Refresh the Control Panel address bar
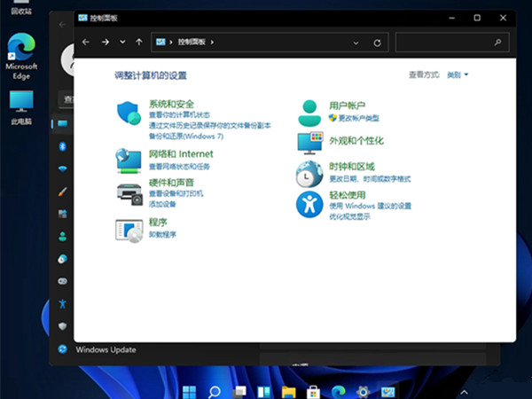 (378, 42)
